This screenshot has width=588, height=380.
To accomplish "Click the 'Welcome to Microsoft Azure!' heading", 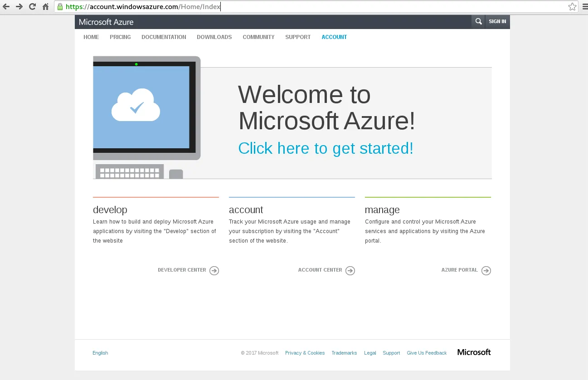I will 326,107.
